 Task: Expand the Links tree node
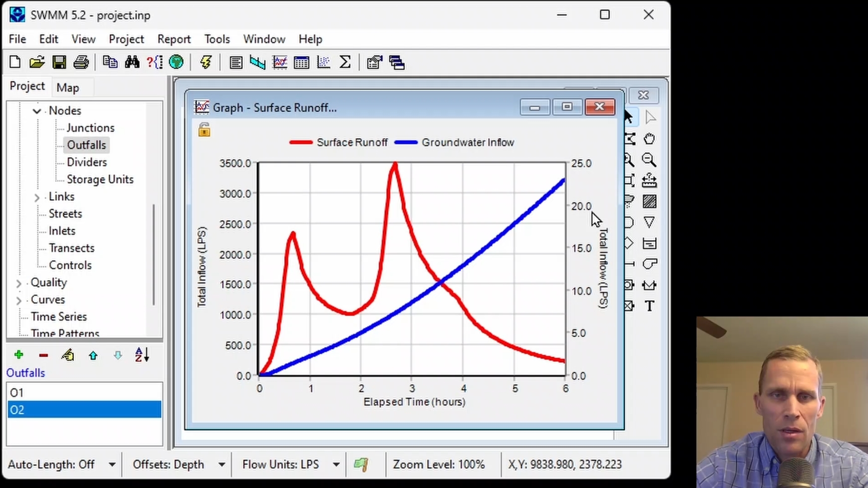tap(36, 197)
